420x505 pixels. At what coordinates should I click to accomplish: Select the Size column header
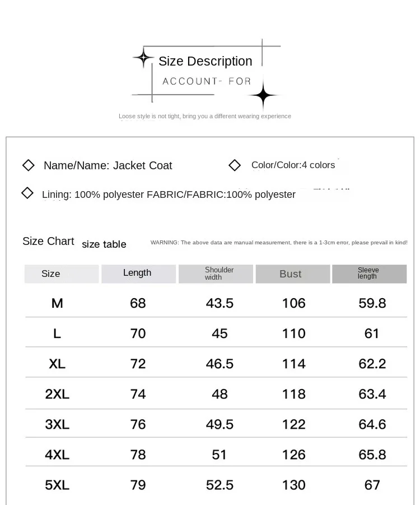pyautogui.click(x=62, y=274)
